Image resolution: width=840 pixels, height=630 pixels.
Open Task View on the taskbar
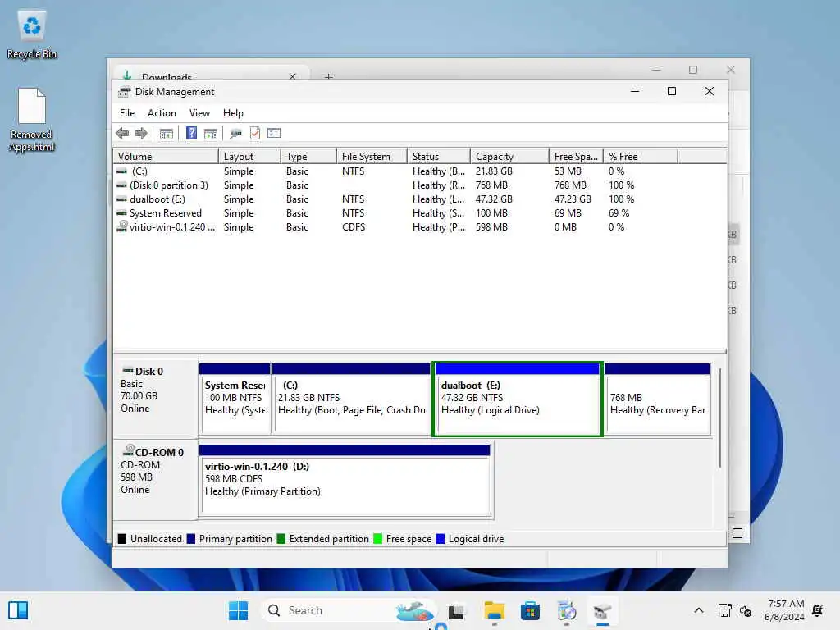point(456,611)
